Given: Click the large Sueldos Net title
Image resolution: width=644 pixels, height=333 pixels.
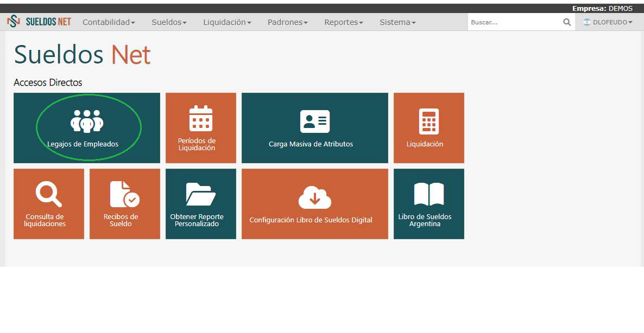Looking at the screenshot, I should coord(82,55).
